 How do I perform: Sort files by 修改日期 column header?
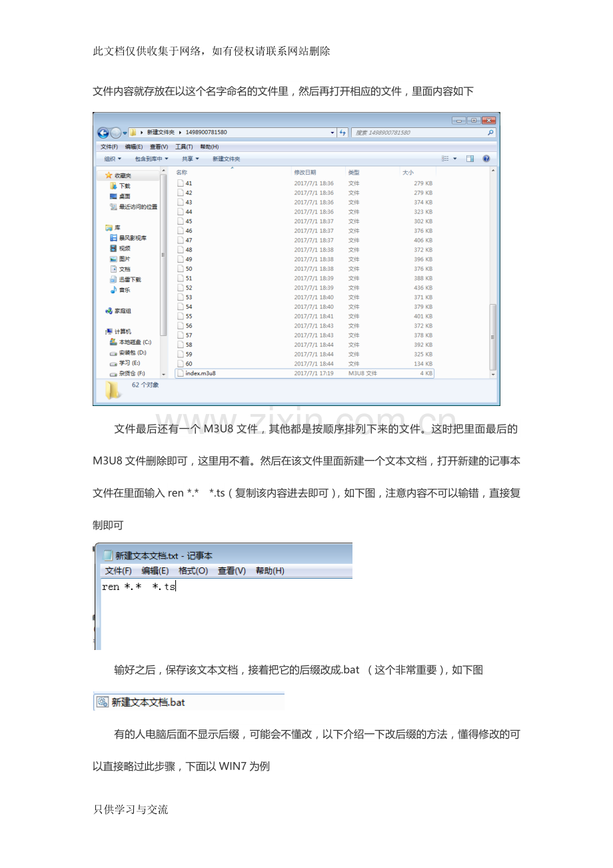click(x=305, y=173)
